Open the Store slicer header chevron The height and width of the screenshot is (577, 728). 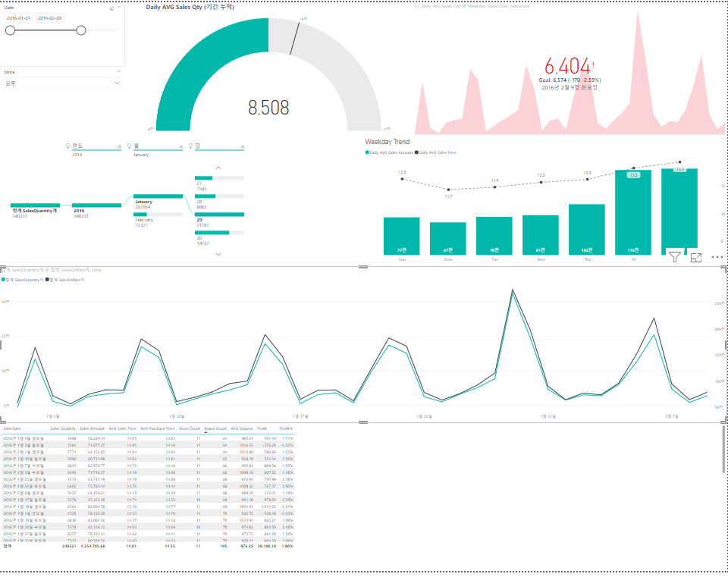(119, 71)
